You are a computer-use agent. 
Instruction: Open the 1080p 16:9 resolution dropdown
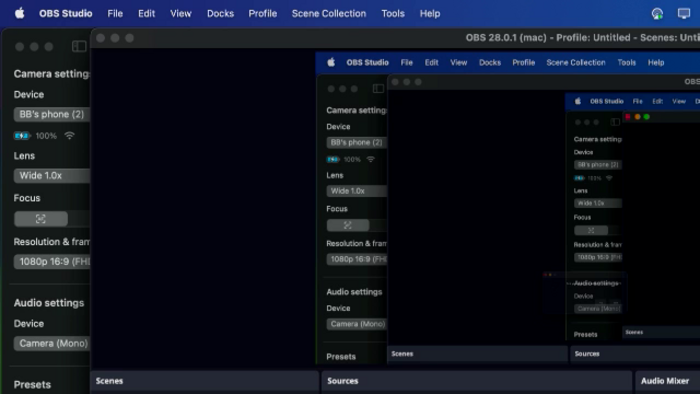point(52,261)
